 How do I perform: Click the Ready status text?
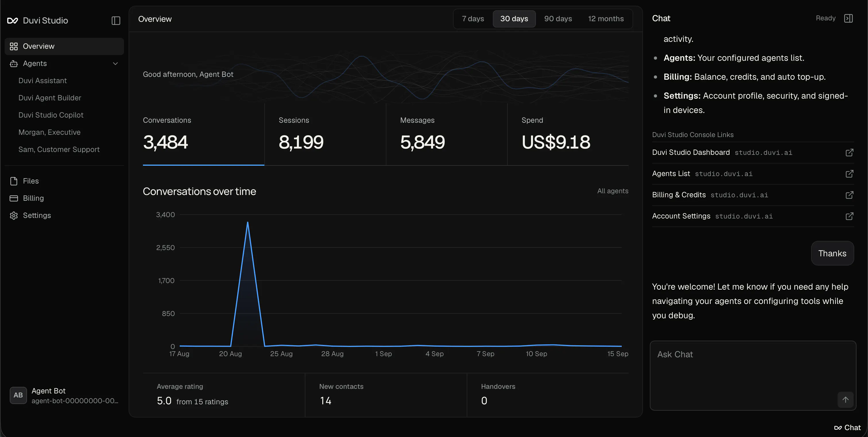(x=826, y=18)
